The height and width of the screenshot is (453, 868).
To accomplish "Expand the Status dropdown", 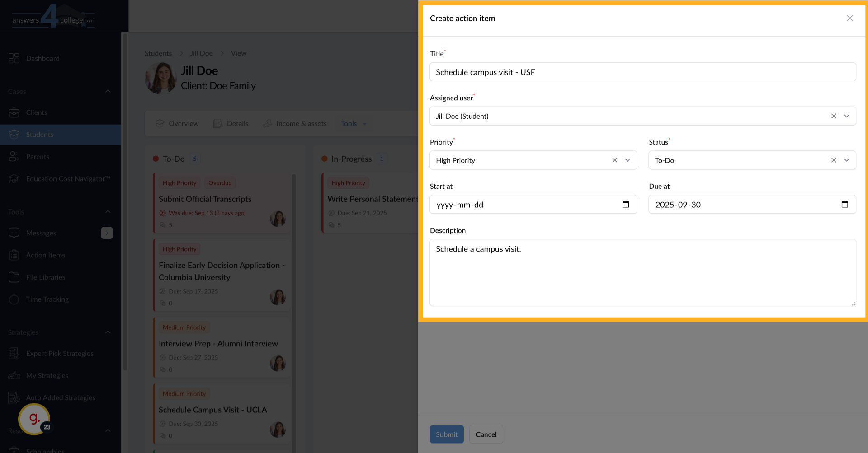I will (847, 160).
